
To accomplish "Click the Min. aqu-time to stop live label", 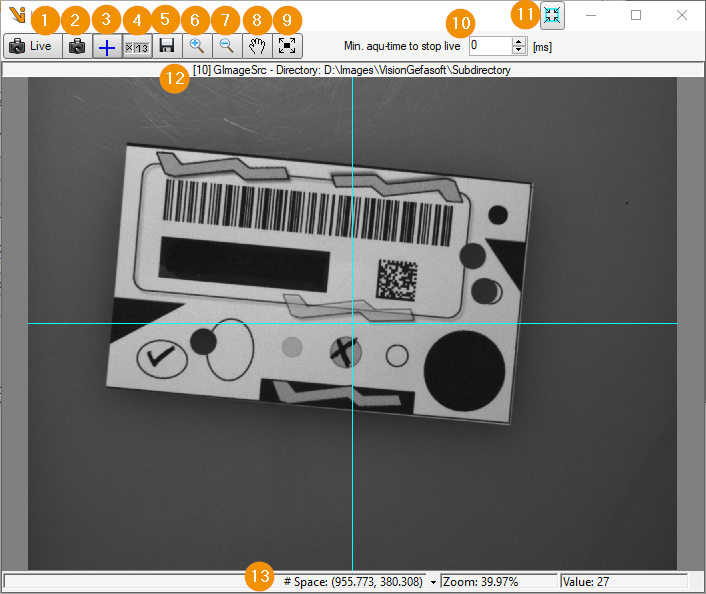I will (402, 46).
